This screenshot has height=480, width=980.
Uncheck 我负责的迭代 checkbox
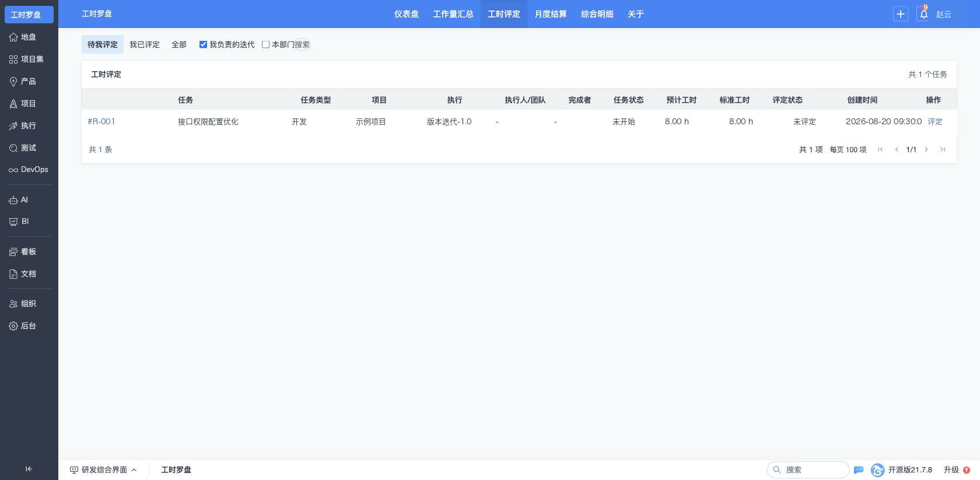203,44
